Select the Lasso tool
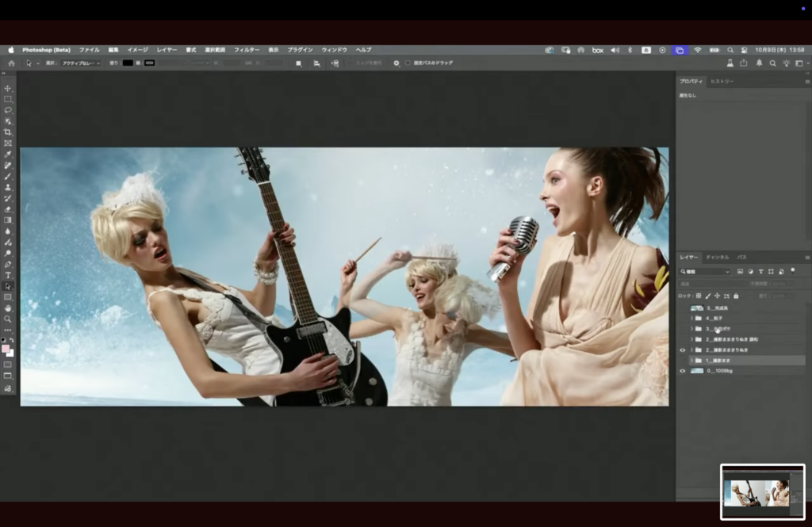 [x=8, y=110]
